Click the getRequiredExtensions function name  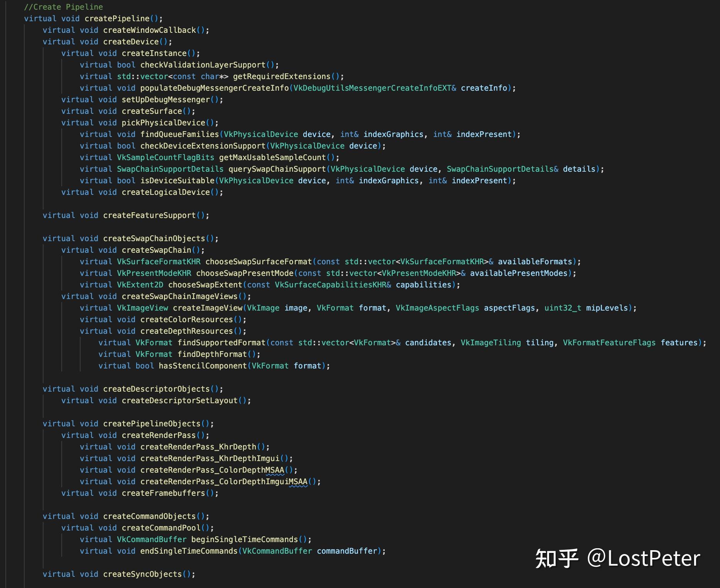[x=282, y=76]
